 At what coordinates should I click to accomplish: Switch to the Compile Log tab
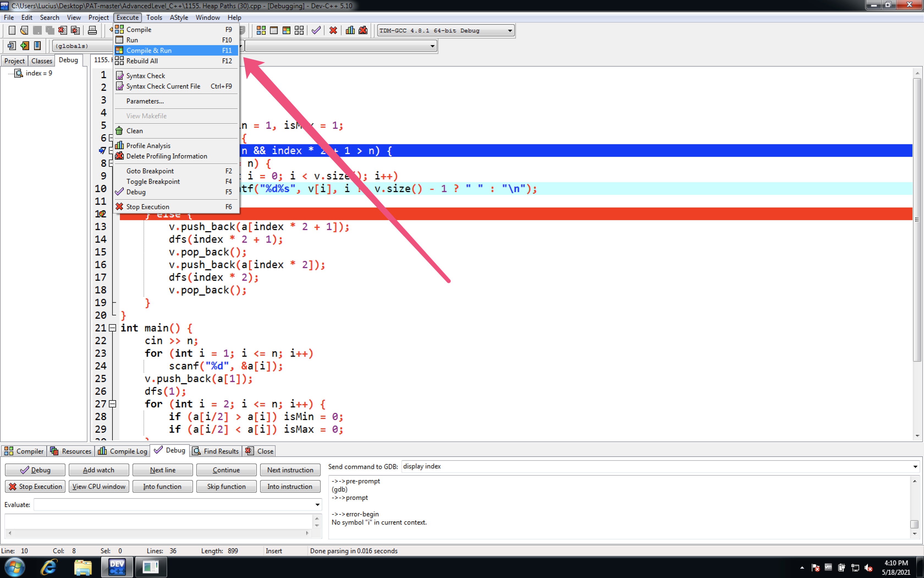point(123,451)
